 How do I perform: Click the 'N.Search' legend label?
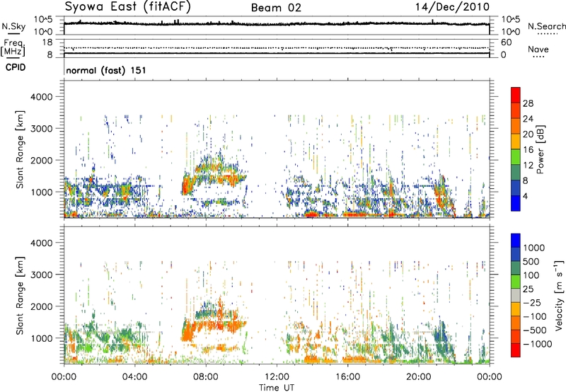click(546, 26)
